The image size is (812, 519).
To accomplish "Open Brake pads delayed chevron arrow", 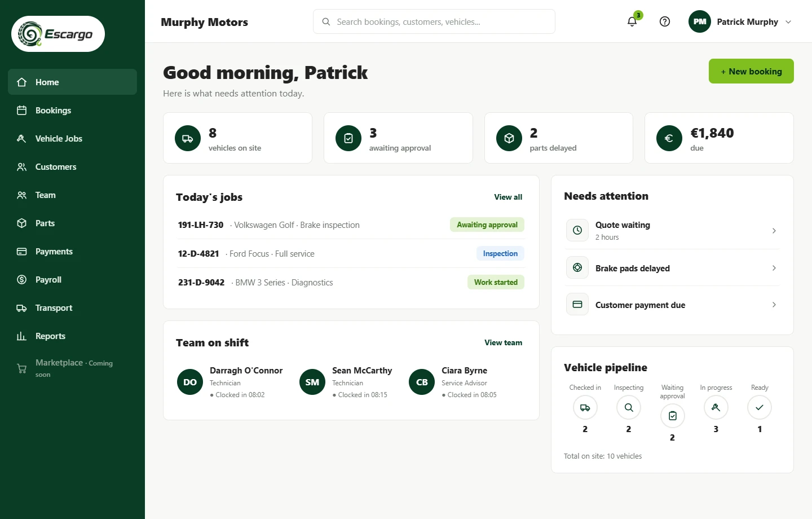I will (x=774, y=268).
